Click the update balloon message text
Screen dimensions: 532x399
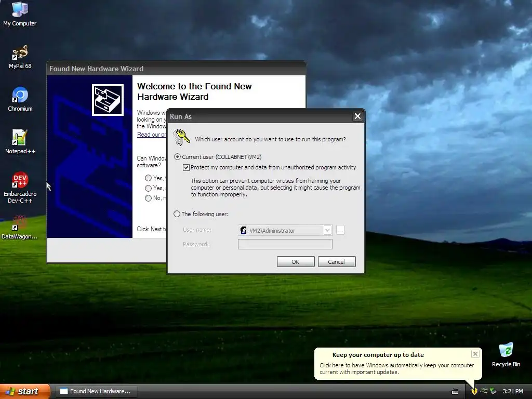(396, 368)
